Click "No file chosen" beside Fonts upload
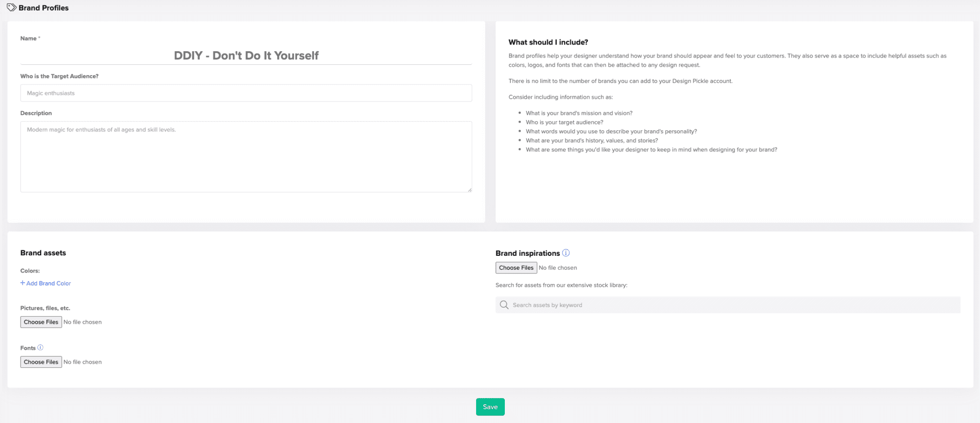 pyautogui.click(x=83, y=362)
